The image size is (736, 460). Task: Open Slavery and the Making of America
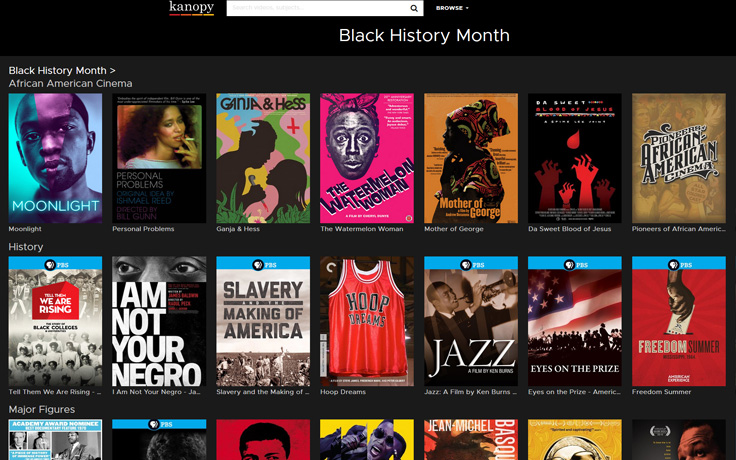(263, 321)
